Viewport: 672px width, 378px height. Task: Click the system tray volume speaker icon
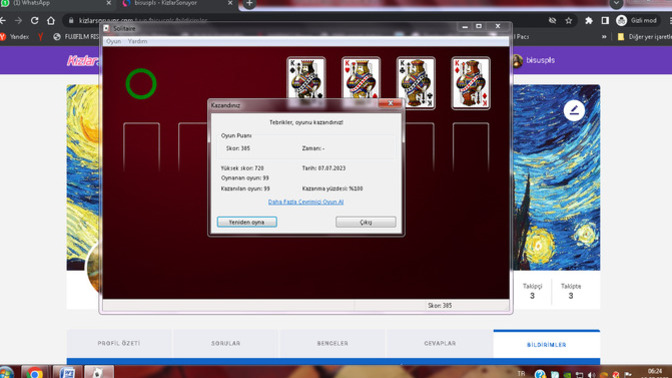coord(591,375)
